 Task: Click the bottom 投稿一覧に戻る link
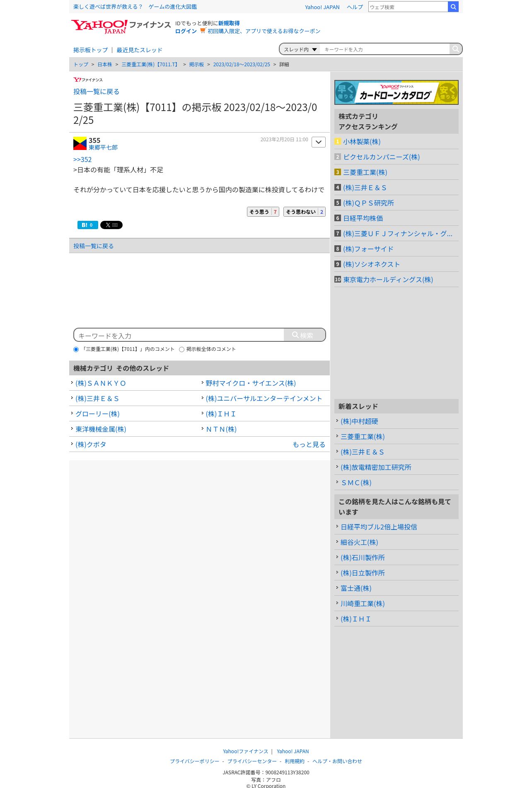(x=93, y=246)
